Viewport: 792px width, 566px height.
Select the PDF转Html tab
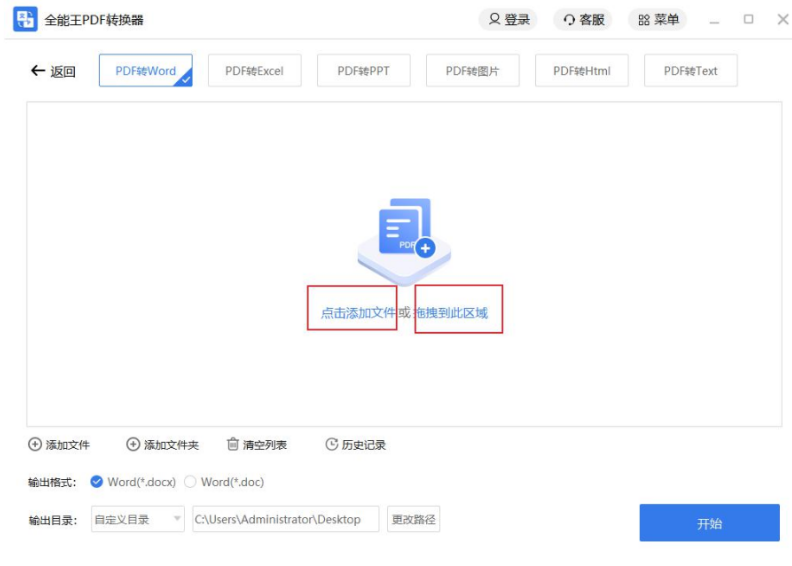click(581, 71)
